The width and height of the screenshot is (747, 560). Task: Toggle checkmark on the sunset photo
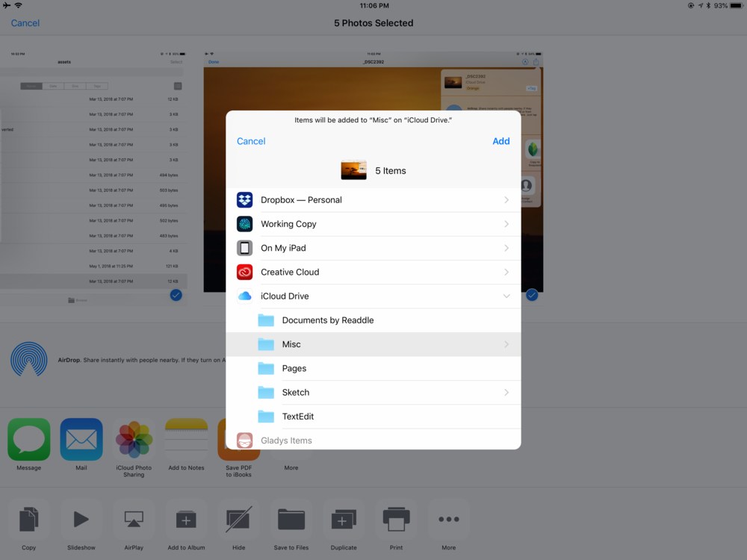532,295
